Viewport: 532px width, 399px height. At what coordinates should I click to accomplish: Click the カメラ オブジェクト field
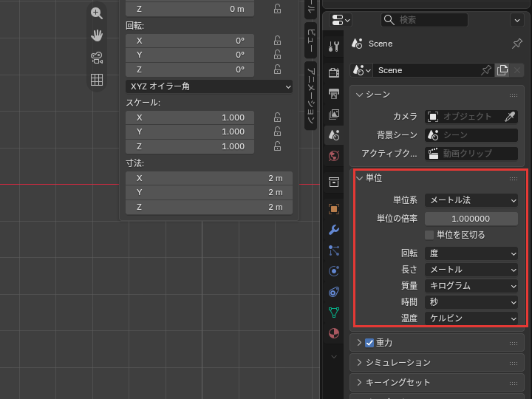[x=464, y=117]
